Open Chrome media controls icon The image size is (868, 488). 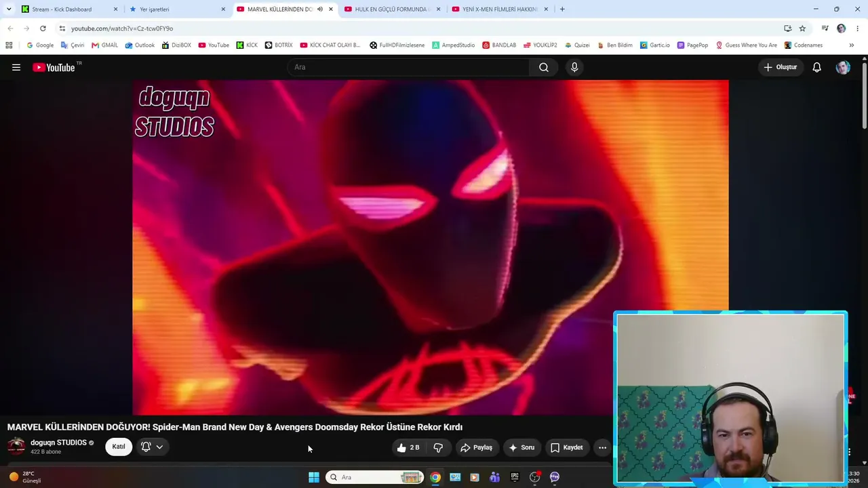tap(825, 28)
